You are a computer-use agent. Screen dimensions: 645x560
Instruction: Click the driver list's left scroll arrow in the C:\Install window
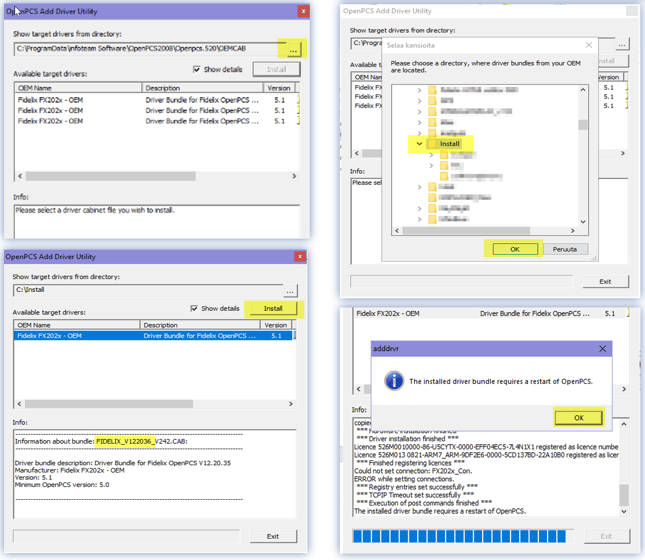click(19, 404)
